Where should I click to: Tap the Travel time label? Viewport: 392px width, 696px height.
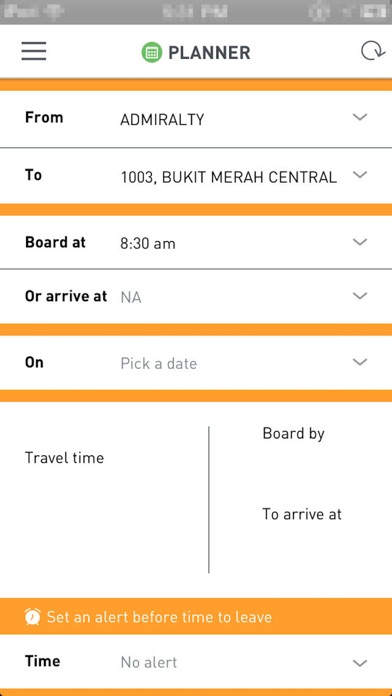(64, 458)
